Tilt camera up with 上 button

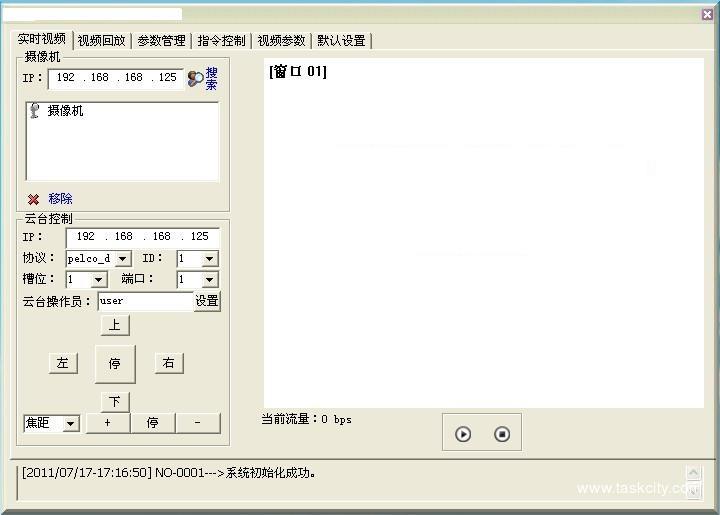(115, 325)
